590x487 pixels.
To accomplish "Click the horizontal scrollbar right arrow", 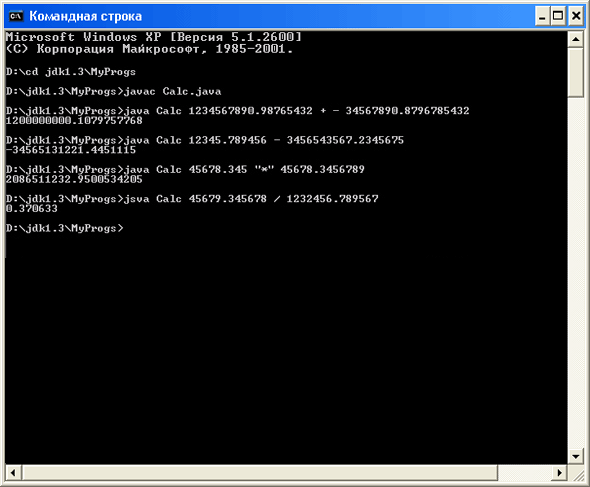I will tap(560, 473).
